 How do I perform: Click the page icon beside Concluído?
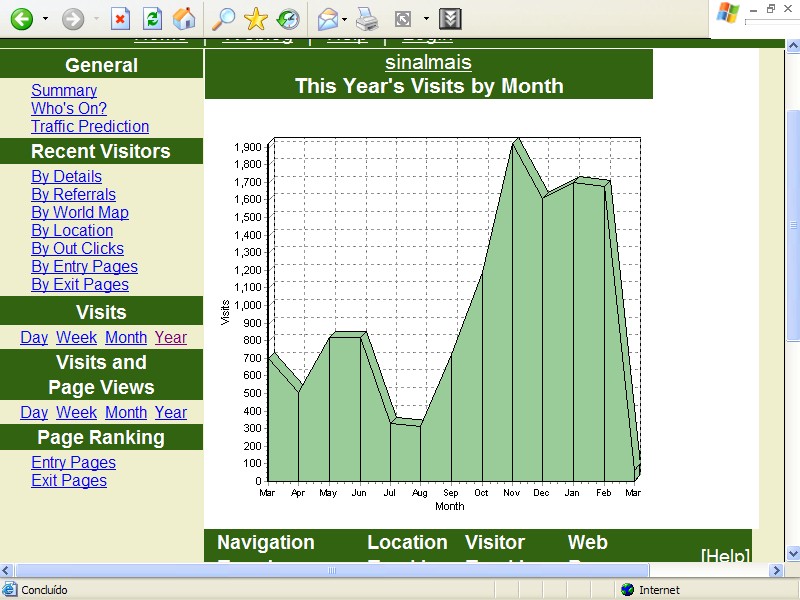click(x=10, y=589)
